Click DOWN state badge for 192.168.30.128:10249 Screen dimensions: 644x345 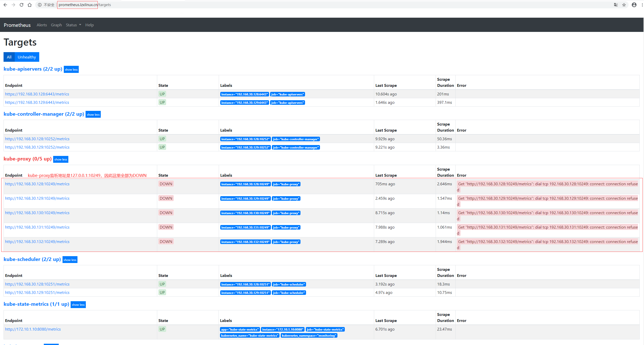coord(166,184)
